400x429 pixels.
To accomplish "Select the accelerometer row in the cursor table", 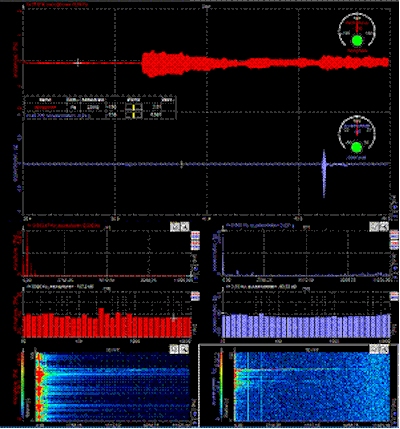I will tap(100, 115).
